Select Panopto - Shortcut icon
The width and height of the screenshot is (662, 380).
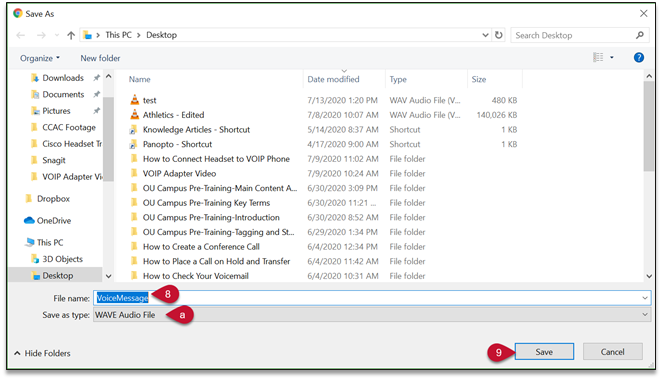133,145
